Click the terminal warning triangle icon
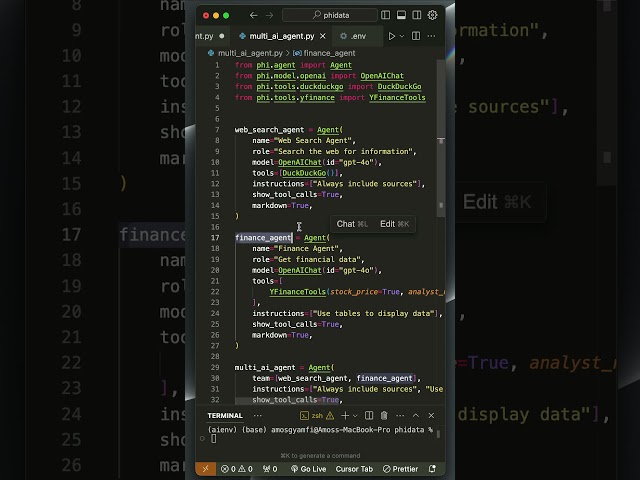The height and width of the screenshot is (480, 640). 330,416
